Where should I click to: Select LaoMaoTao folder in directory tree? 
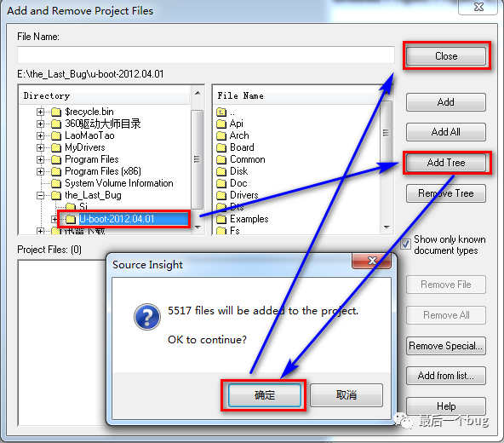pos(89,135)
